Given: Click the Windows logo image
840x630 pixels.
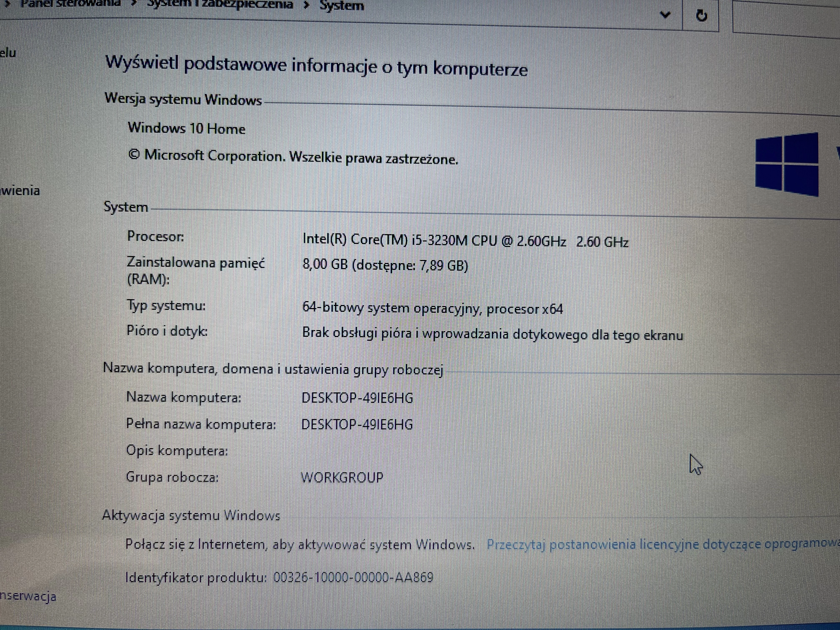Looking at the screenshot, I should point(787,164).
